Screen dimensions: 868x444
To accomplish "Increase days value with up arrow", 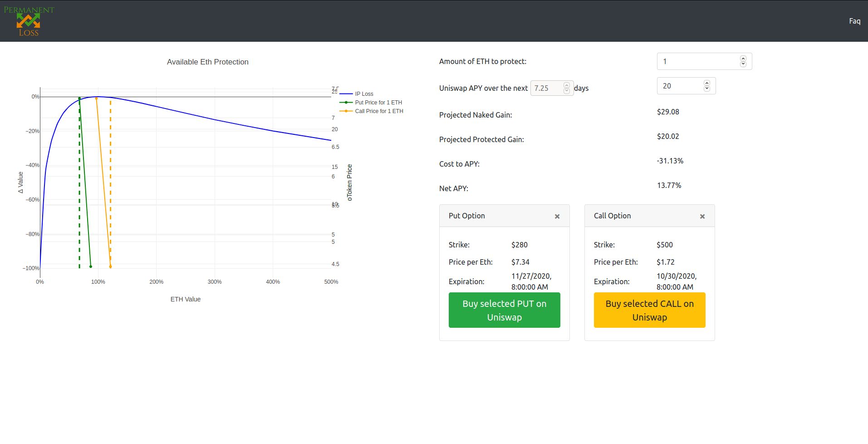I will pyautogui.click(x=706, y=83).
